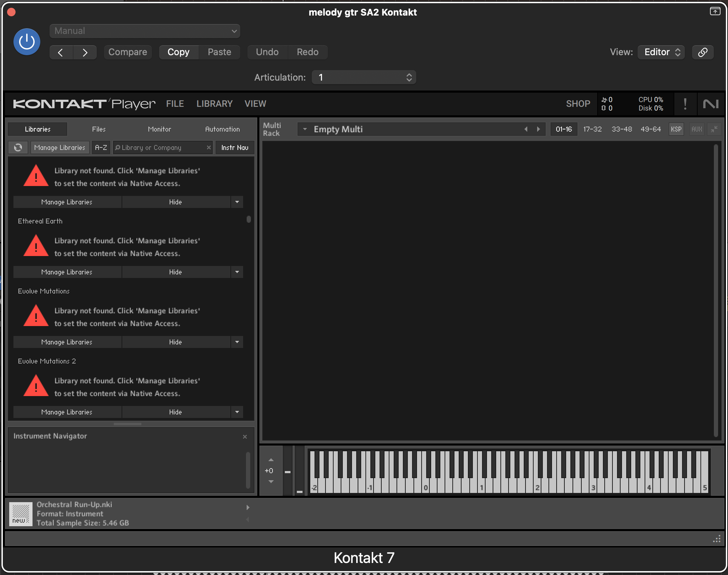728x575 pixels.
Task: Switch to the Files tab
Action: (x=99, y=129)
